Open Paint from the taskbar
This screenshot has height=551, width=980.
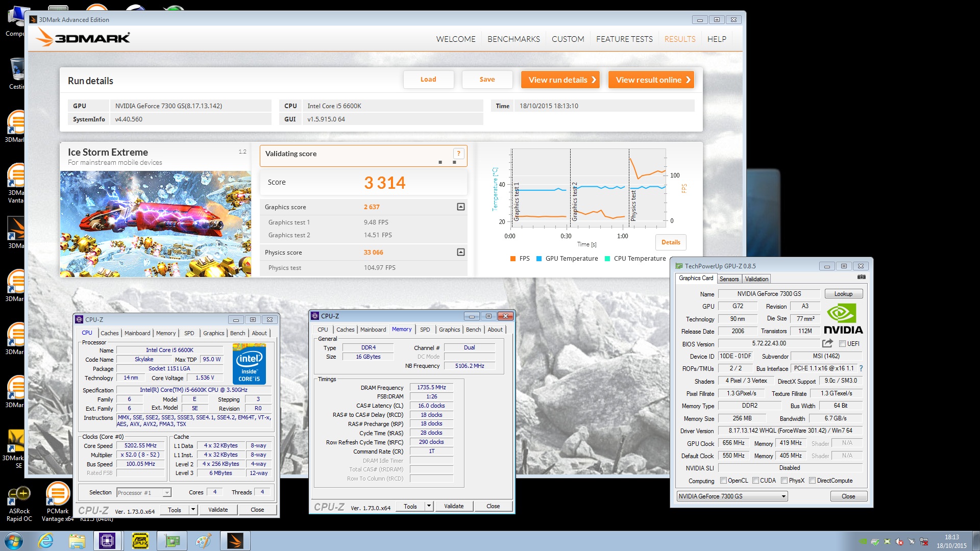tap(203, 541)
